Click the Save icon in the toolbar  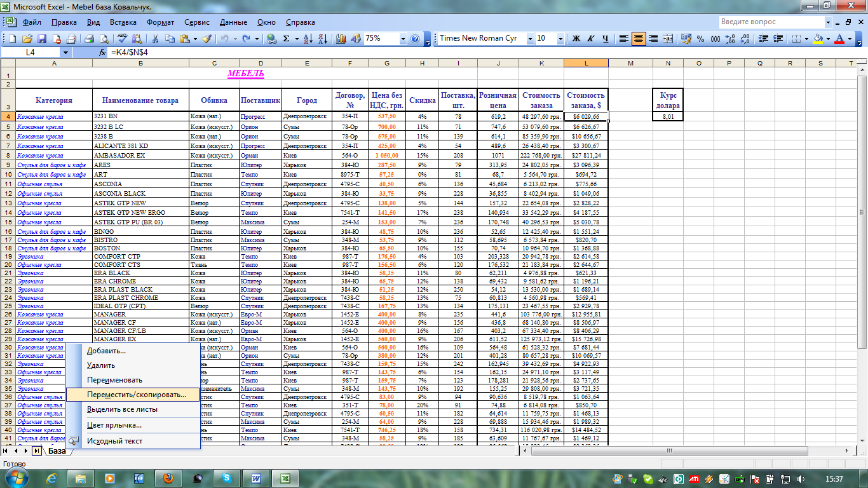(42, 39)
